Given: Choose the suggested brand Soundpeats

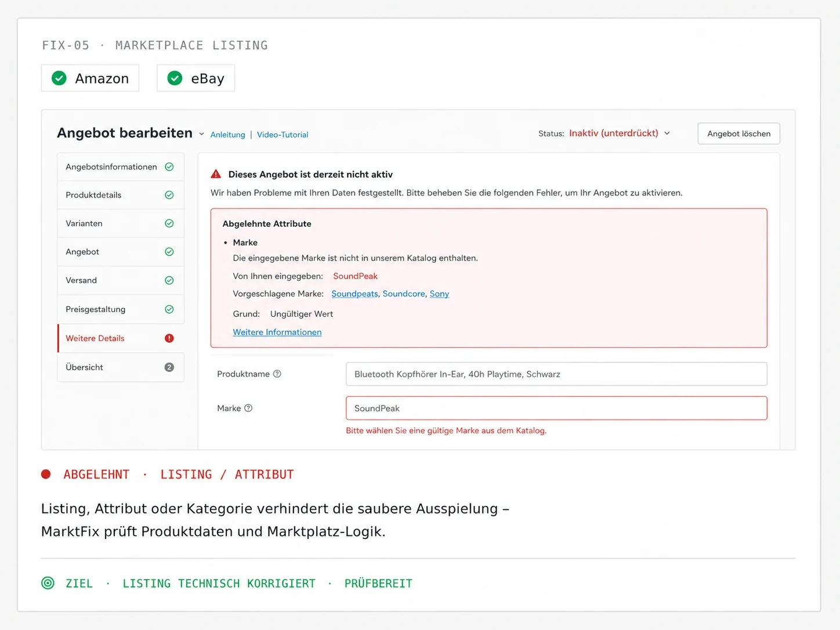Looking at the screenshot, I should 354,294.
